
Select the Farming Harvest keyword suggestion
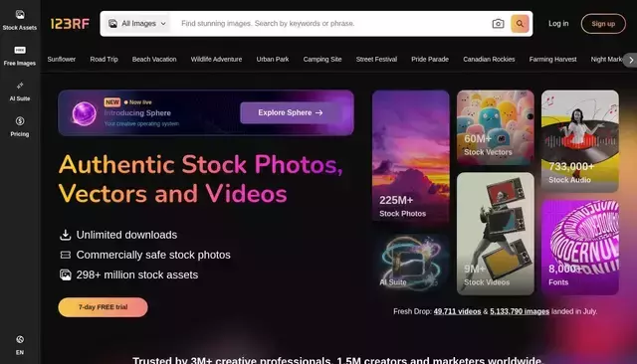553,60
